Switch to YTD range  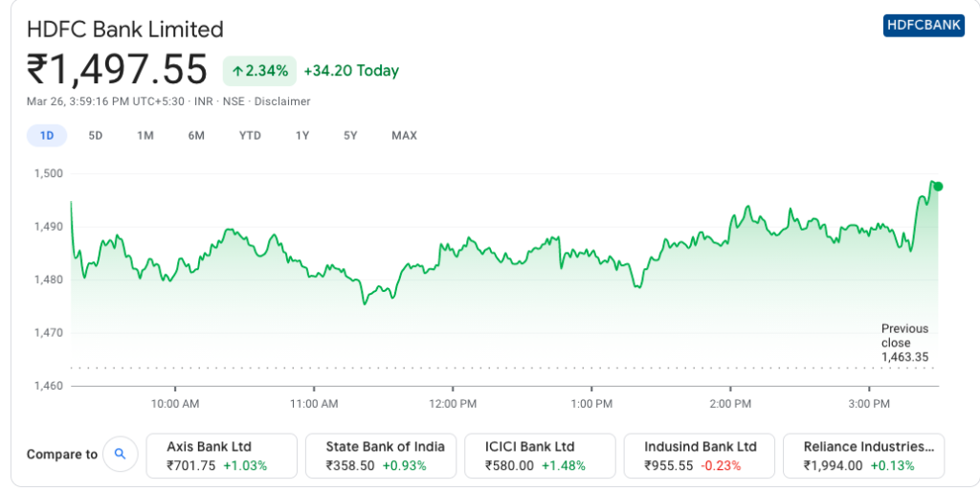coord(250,136)
